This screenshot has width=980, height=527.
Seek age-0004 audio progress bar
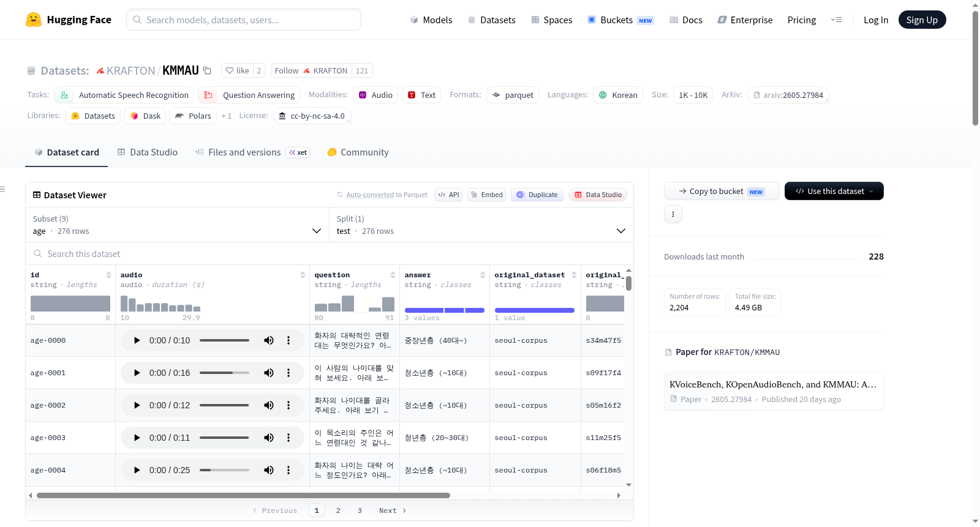(224, 470)
